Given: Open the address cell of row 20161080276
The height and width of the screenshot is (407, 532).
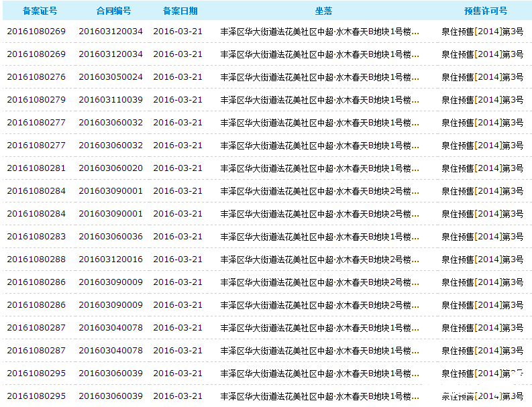Looking at the screenshot, I should click(x=319, y=77).
